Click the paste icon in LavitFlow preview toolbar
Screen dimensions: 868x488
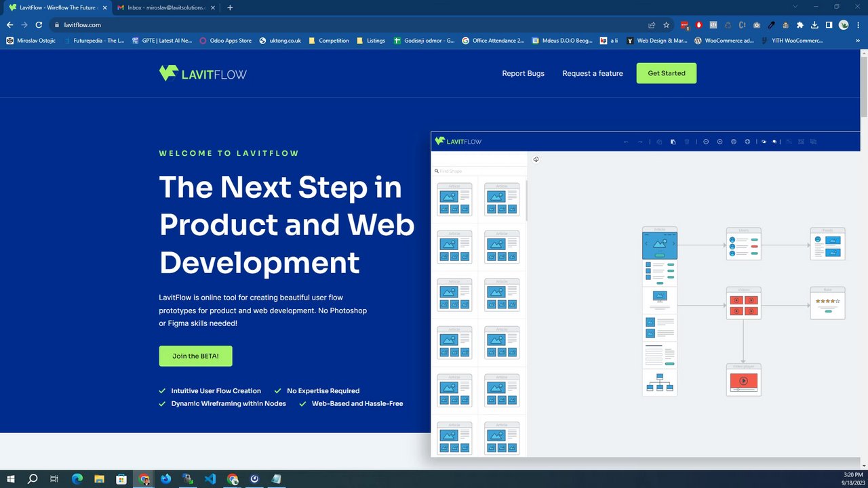coord(673,142)
